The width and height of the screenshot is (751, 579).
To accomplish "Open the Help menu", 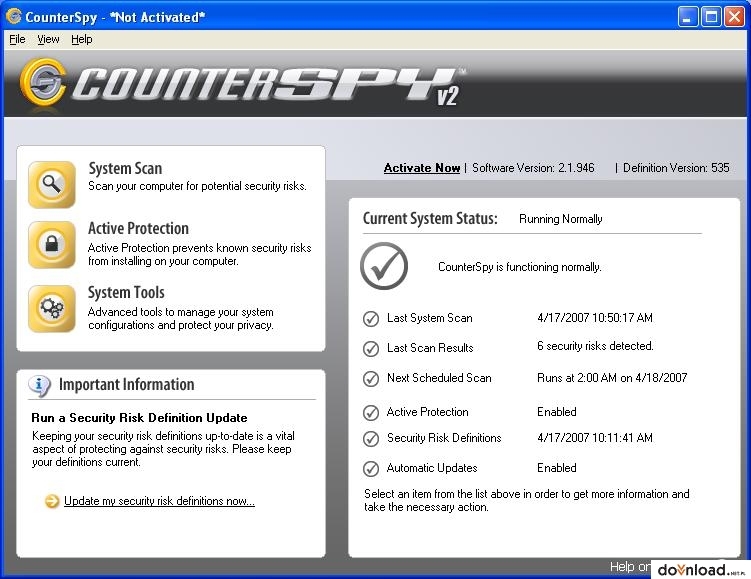I will [x=81, y=39].
